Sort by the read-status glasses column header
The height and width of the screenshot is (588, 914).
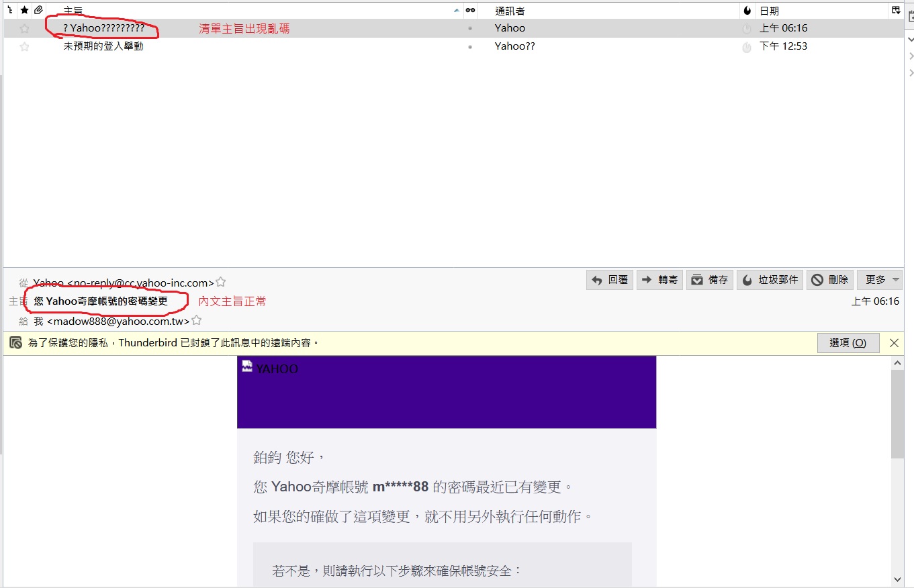(x=470, y=11)
